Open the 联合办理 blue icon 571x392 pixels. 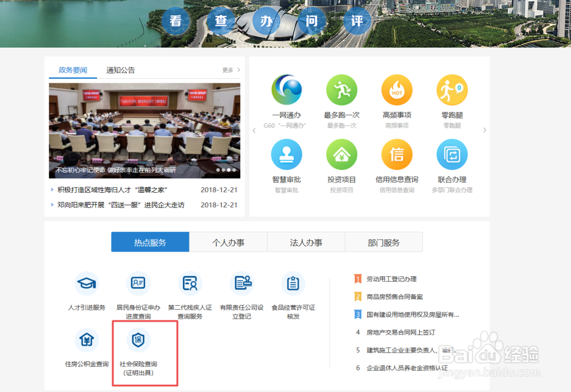(x=452, y=154)
